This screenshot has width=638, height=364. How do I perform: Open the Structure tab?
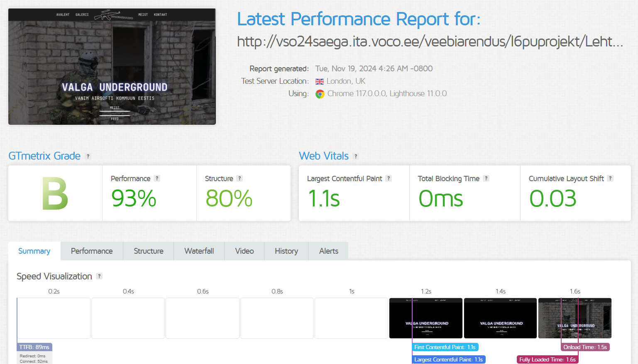[x=148, y=251]
